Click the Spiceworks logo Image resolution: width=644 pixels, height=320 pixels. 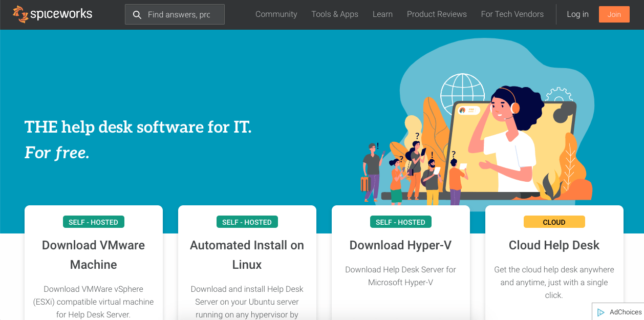(x=53, y=14)
